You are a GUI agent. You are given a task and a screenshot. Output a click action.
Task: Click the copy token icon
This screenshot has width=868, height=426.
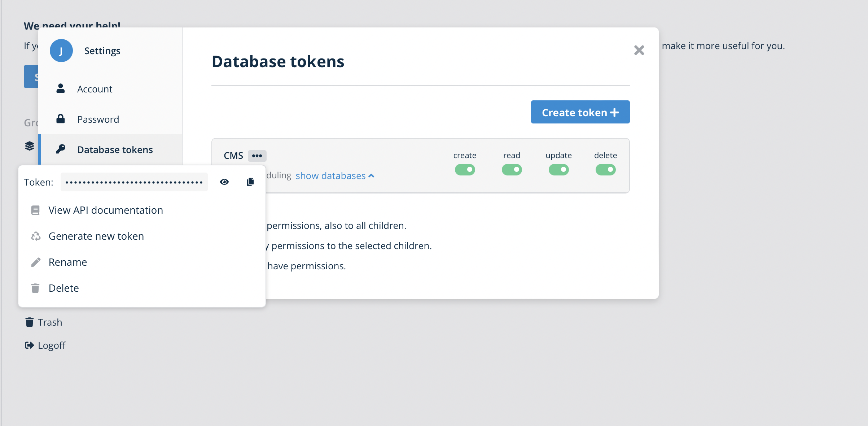[250, 182]
